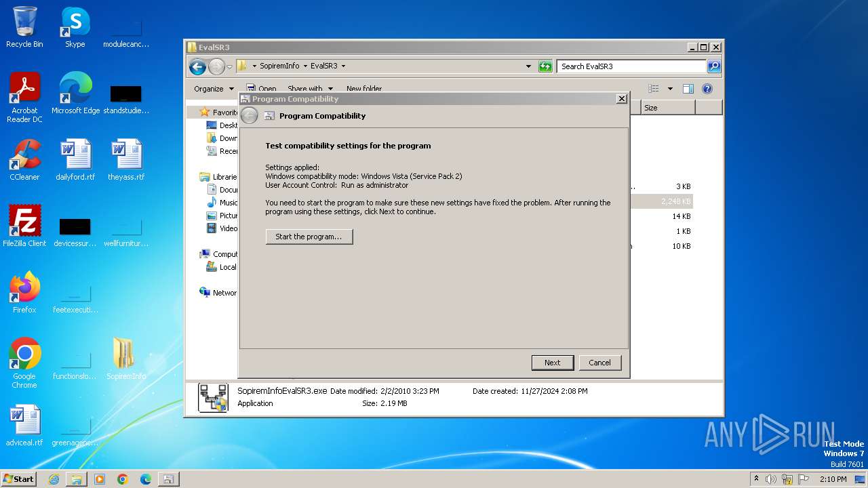Click the Size column header
868x488 pixels.
(668, 108)
